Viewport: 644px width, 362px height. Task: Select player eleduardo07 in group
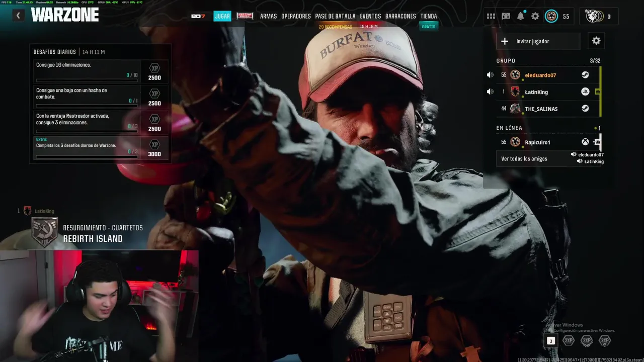pos(548,75)
